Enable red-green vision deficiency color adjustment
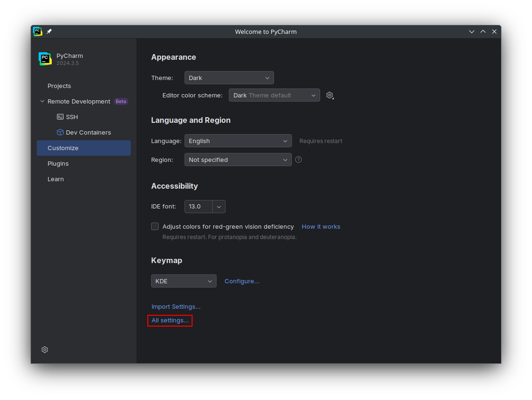 coord(155,226)
